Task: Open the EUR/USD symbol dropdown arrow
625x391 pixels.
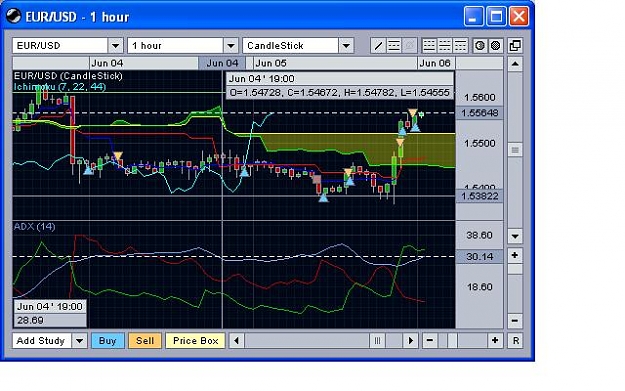Action: click(x=116, y=46)
